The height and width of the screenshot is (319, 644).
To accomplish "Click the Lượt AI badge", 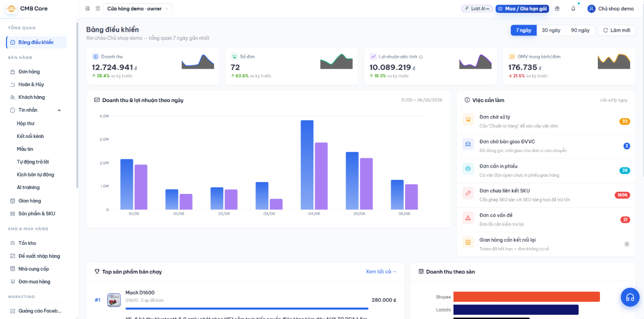I will [x=477, y=9].
